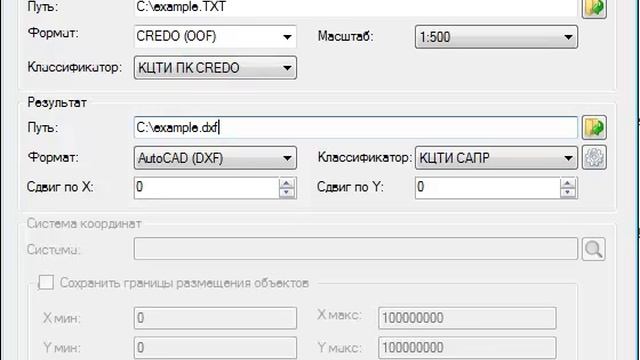
Task: Click the Масштаб label
Action: 346,36
